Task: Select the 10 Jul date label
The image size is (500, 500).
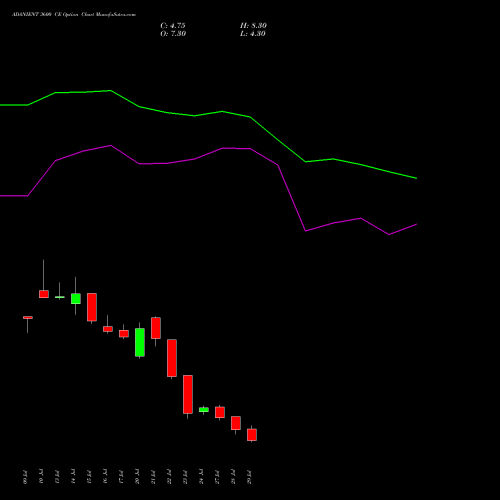Action: tap(41, 477)
